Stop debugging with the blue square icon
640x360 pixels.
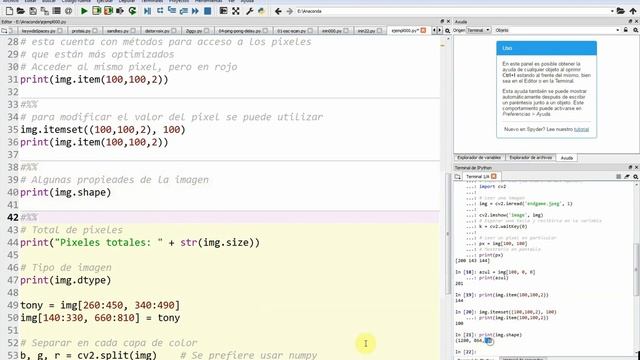click(207, 11)
